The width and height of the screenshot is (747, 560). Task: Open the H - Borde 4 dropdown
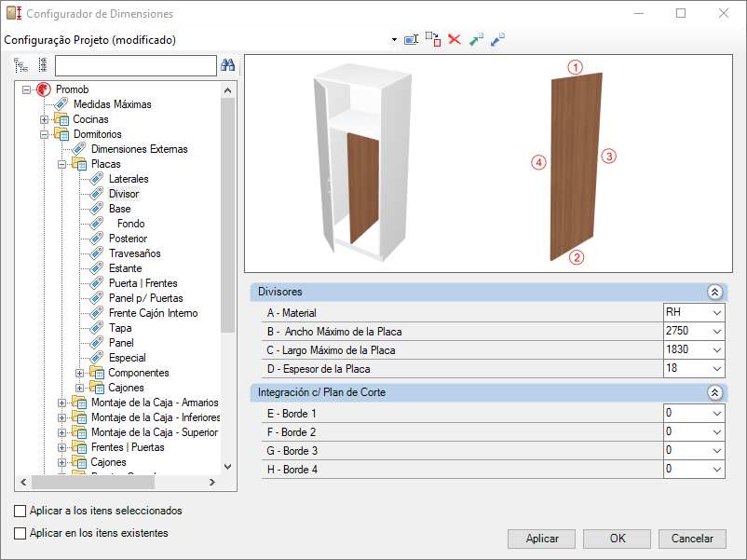click(x=717, y=469)
